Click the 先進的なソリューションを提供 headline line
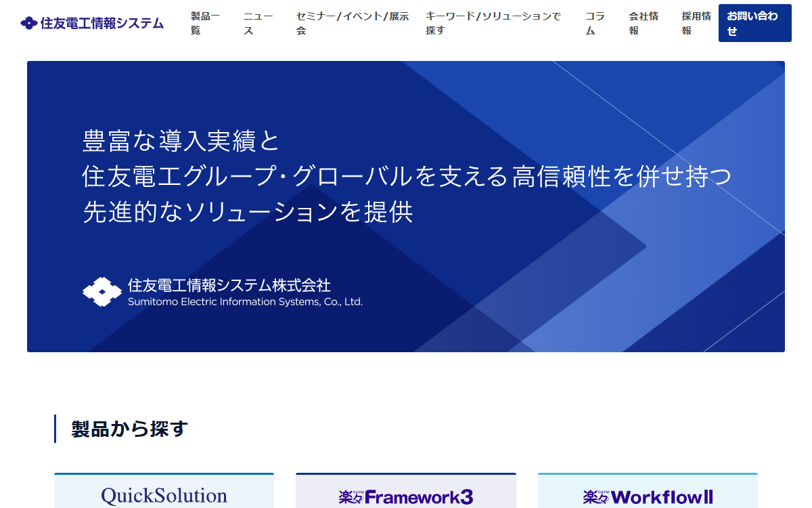 (248, 211)
